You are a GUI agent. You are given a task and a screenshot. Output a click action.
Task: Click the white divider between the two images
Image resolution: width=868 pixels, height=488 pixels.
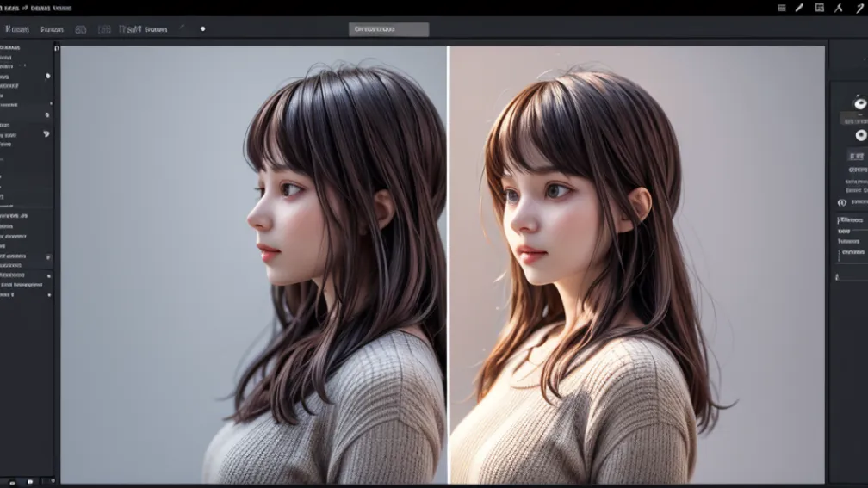449,264
